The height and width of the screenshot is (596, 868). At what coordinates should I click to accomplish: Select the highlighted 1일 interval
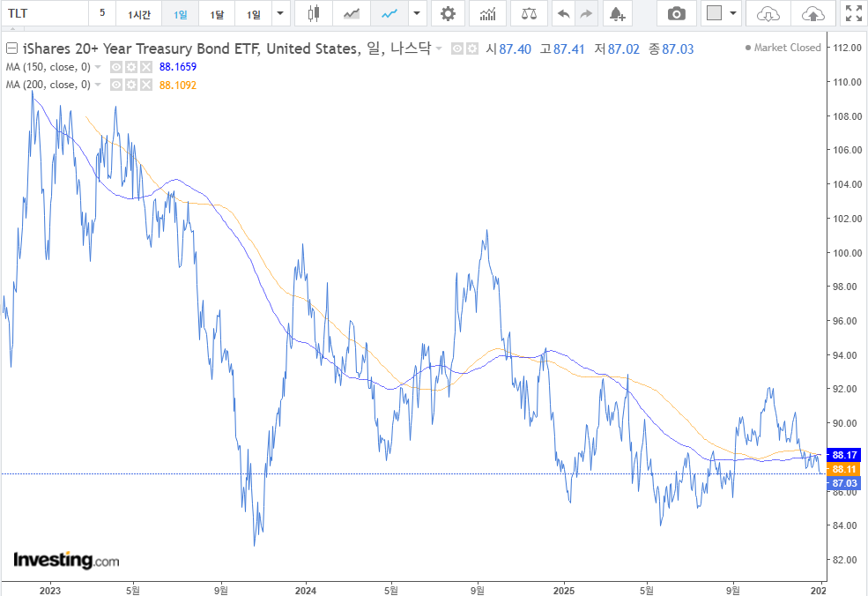pos(180,13)
